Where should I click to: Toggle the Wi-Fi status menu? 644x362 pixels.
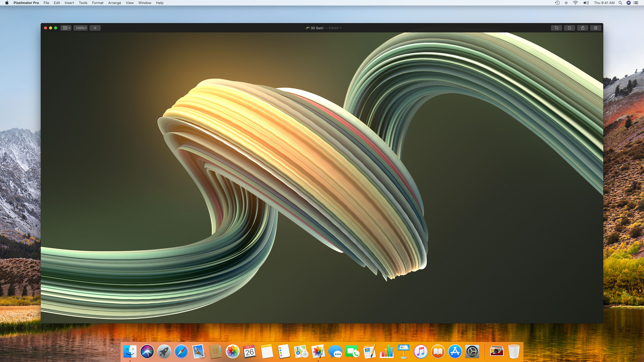tap(575, 3)
